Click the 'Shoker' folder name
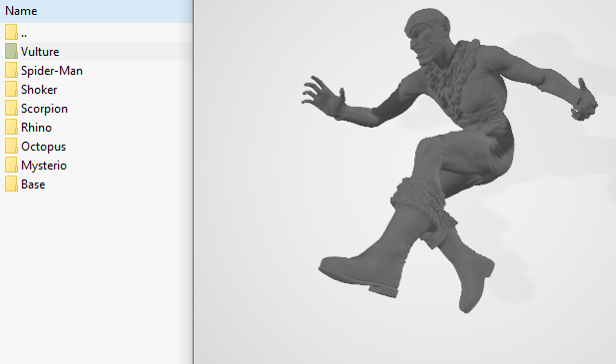The width and height of the screenshot is (616, 364). pos(39,90)
